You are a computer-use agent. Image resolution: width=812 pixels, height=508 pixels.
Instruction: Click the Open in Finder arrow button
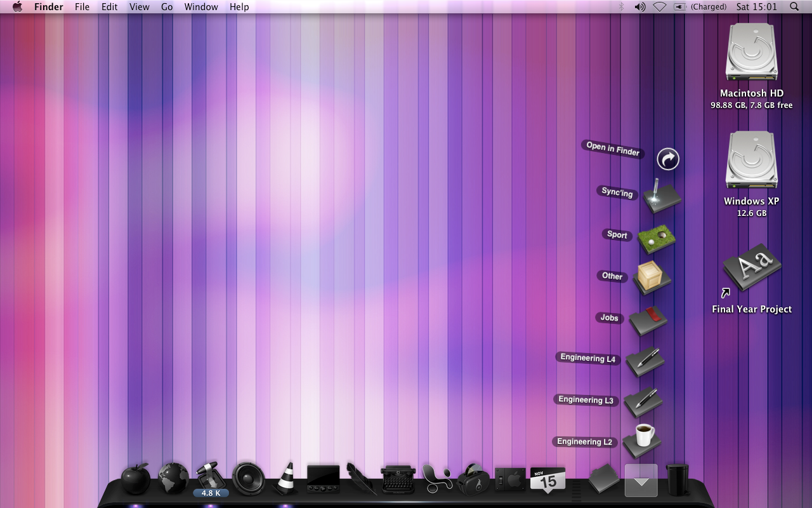667,159
